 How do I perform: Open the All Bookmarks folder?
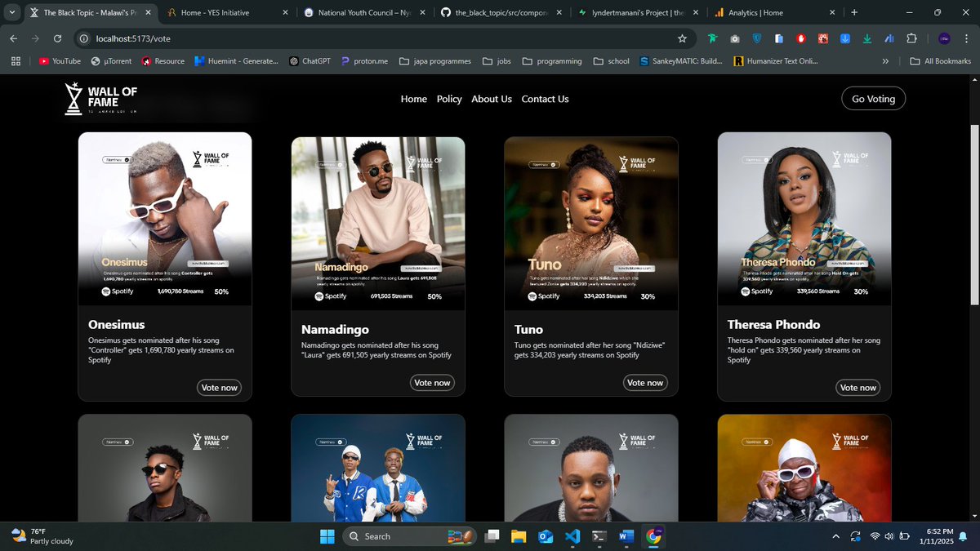(x=940, y=60)
